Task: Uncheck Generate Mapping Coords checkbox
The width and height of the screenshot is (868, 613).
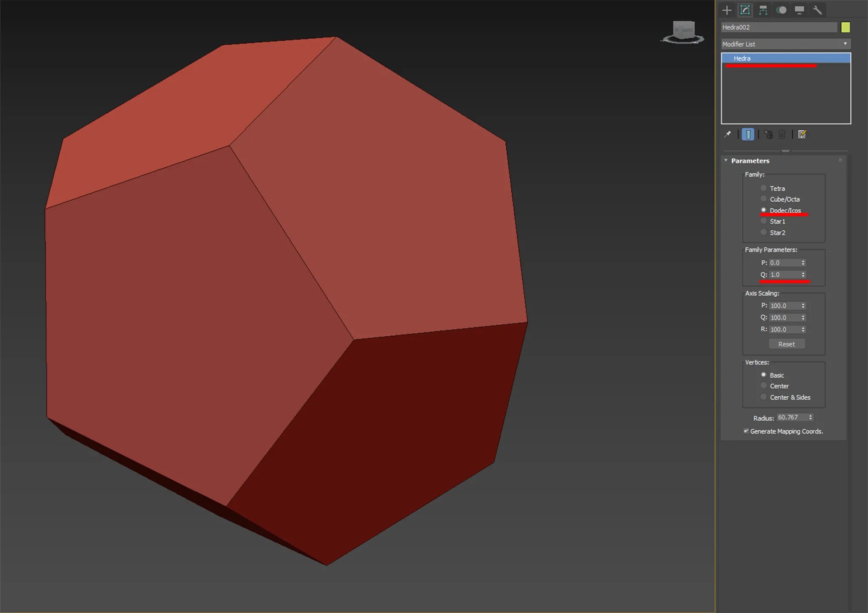Action: [746, 431]
